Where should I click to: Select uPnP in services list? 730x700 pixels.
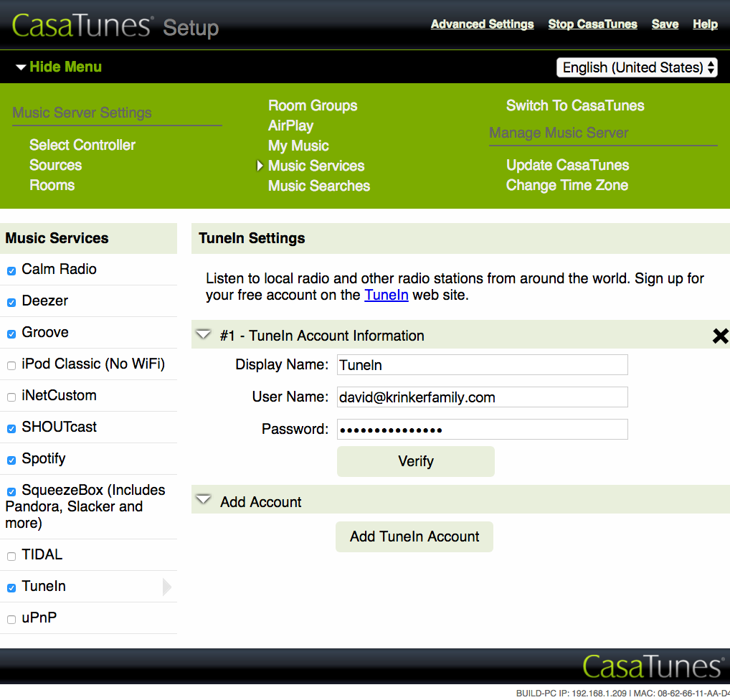pyautogui.click(x=39, y=618)
